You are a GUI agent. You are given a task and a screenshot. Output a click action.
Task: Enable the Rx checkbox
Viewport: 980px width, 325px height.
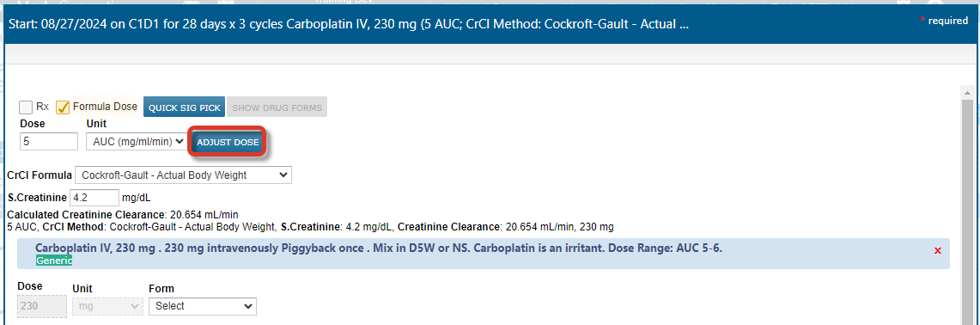[26, 107]
